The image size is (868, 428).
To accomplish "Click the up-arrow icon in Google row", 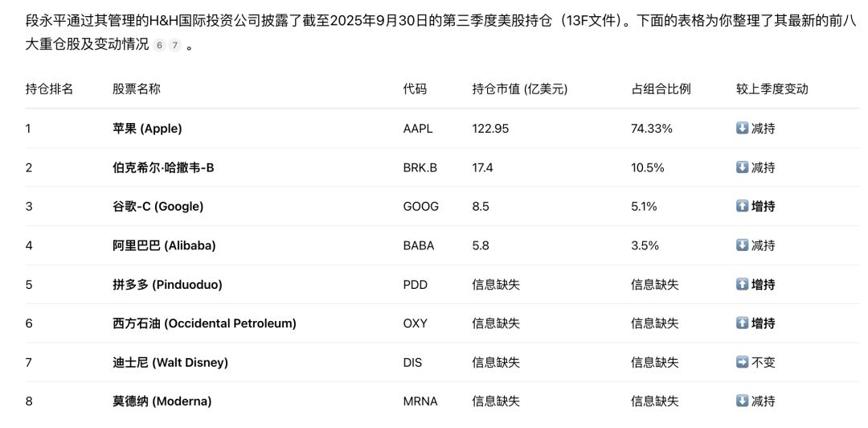I will click(742, 207).
